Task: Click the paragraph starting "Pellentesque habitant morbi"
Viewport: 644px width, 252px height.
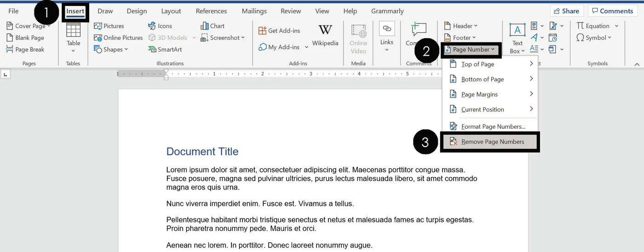Action: click(320, 224)
